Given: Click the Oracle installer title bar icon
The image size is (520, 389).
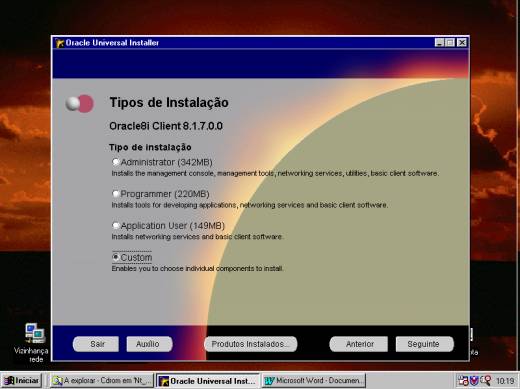Looking at the screenshot, I should [x=60, y=43].
